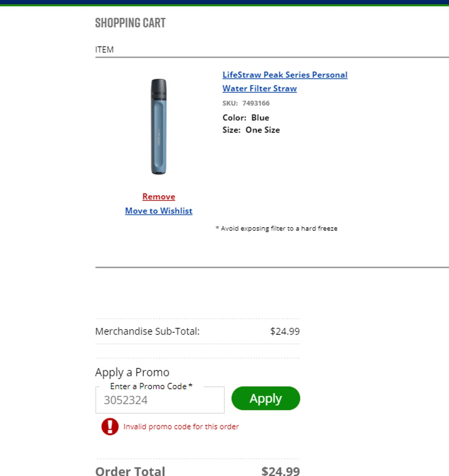
Task: Click the hard freeze warning note
Action: tap(276, 228)
